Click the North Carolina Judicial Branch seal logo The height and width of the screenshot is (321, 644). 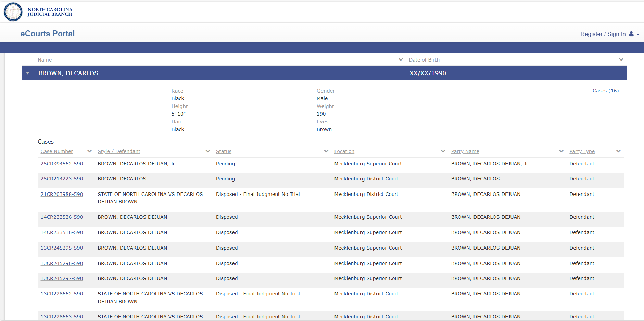pos(13,12)
